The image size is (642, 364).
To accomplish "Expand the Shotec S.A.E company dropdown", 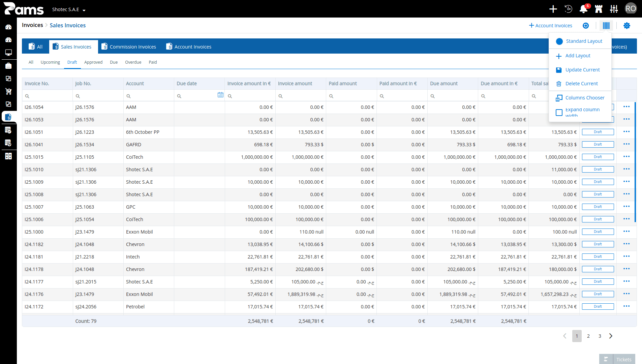I will click(69, 9).
